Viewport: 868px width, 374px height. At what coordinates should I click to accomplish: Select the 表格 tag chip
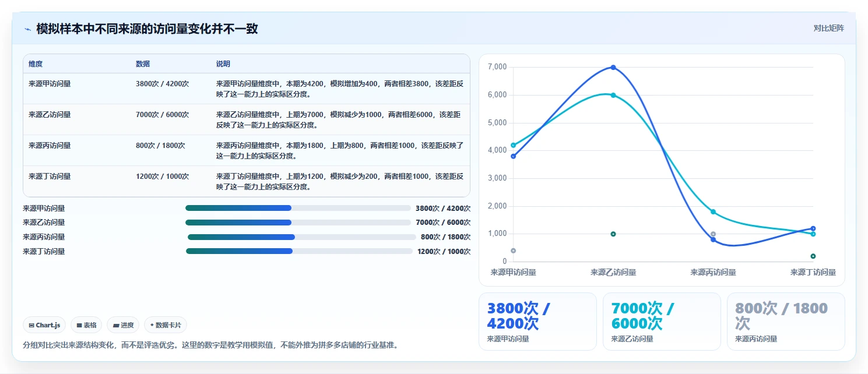click(x=86, y=325)
